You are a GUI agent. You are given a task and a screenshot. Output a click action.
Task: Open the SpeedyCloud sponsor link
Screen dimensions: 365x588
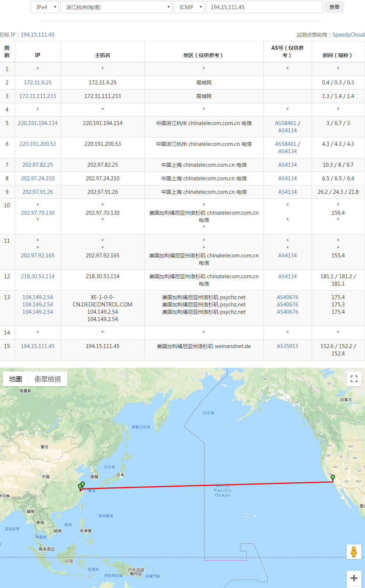[x=349, y=35]
